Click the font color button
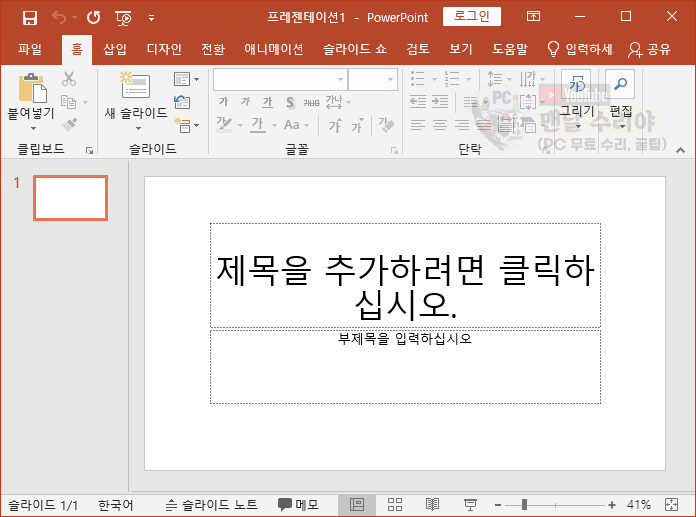Screen dimensions: 696x517 pyautogui.click(x=258, y=125)
